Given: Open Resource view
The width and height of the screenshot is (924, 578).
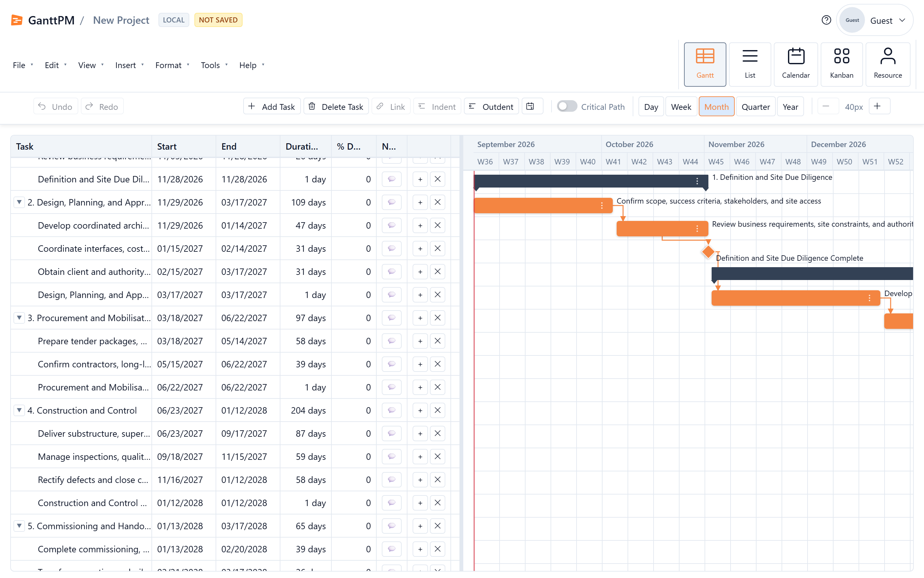Looking at the screenshot, I should pyautogui.click(x=888, y=64).
